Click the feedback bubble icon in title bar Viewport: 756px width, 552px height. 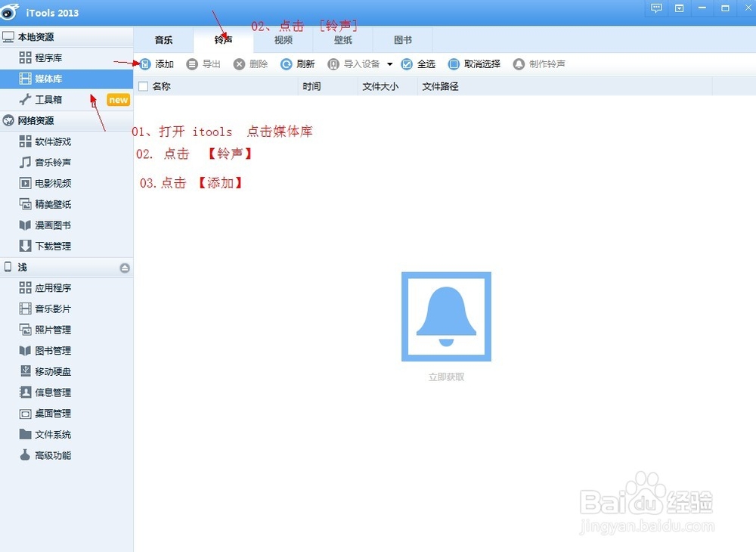(656, 8)
